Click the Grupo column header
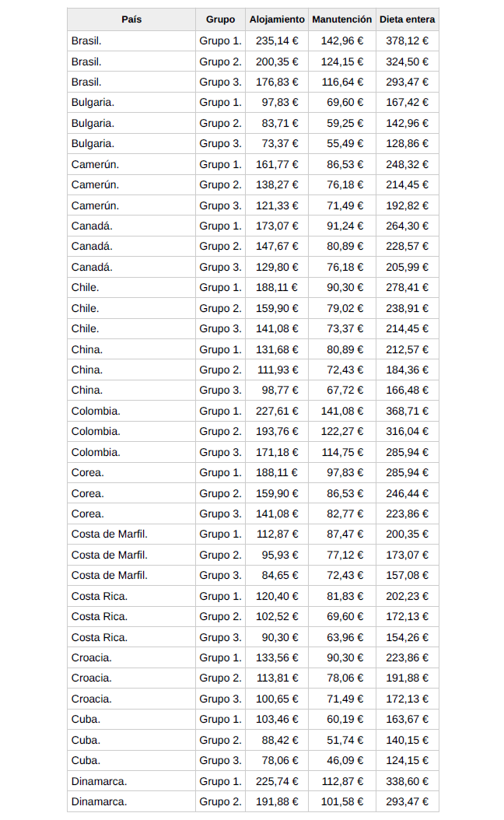The width and height of the screenshot is (504, 820). [220, 19]
